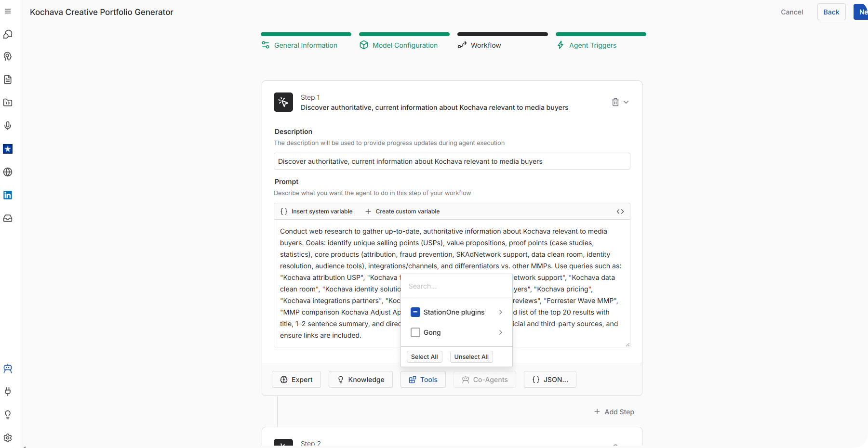Open the settings gear in the sidebar
868x448 pixels.
8,438
